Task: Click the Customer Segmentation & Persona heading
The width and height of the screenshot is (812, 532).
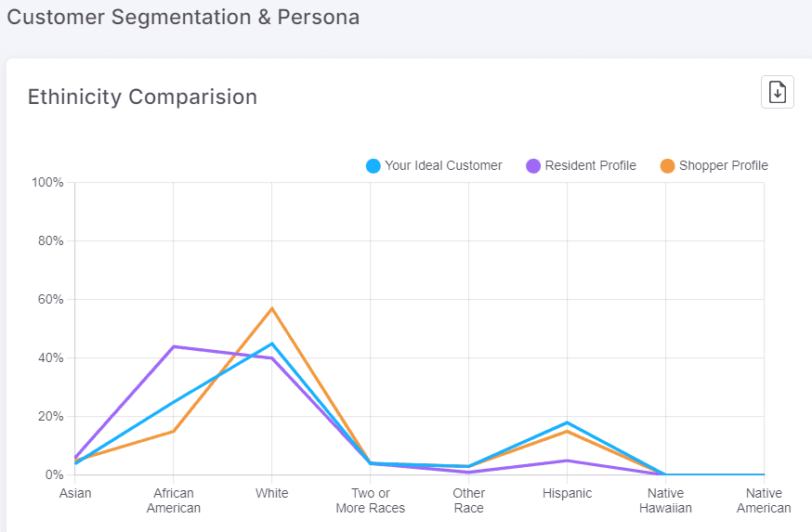Action: coord(183,17)
